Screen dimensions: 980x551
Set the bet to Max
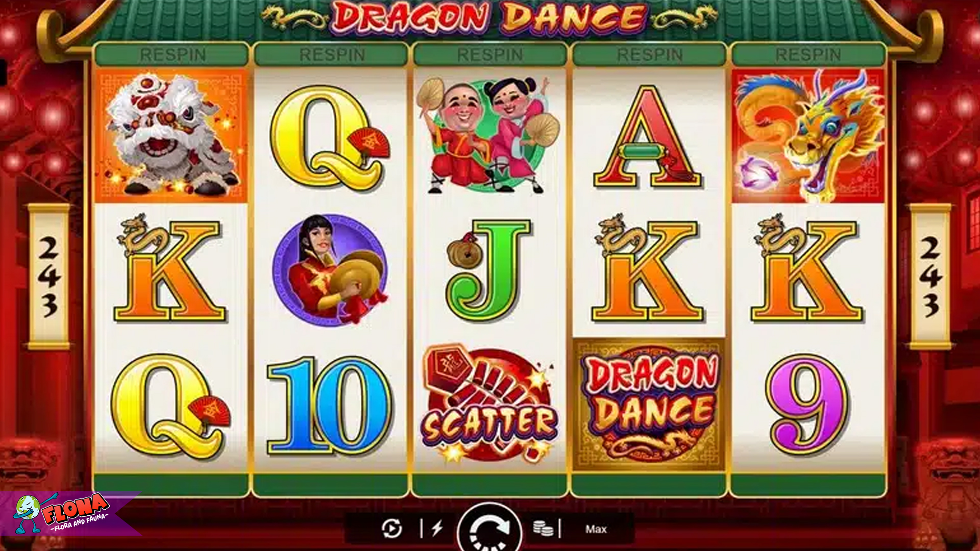pyautogui.click(x=596, y=529)
